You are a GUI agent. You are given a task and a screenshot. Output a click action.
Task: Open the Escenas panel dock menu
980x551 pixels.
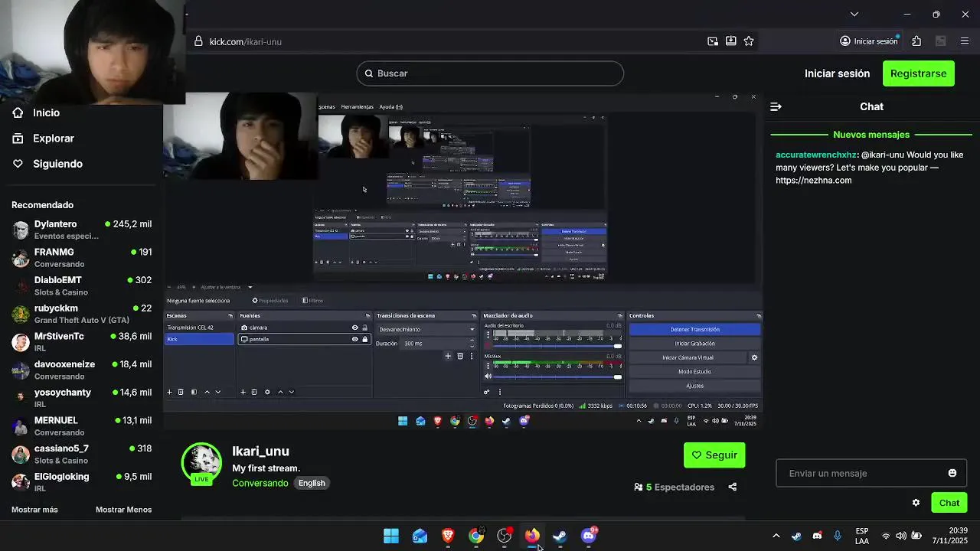point(230,315)
